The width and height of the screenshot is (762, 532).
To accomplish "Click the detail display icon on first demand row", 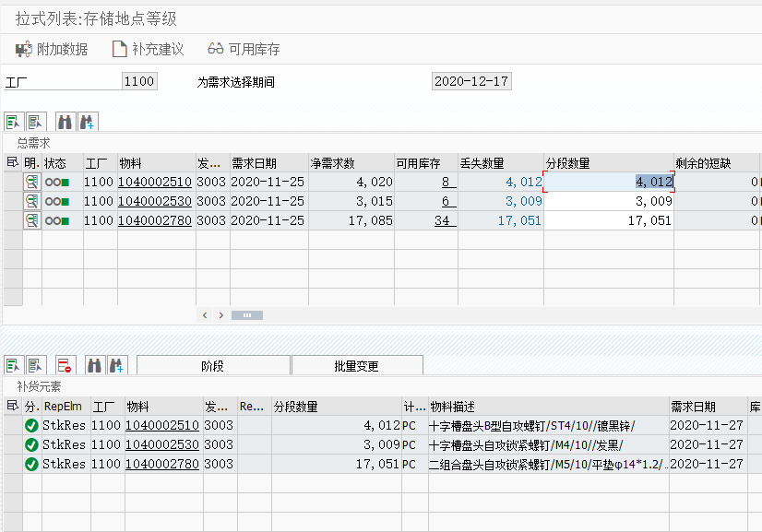I will point(31,182).
